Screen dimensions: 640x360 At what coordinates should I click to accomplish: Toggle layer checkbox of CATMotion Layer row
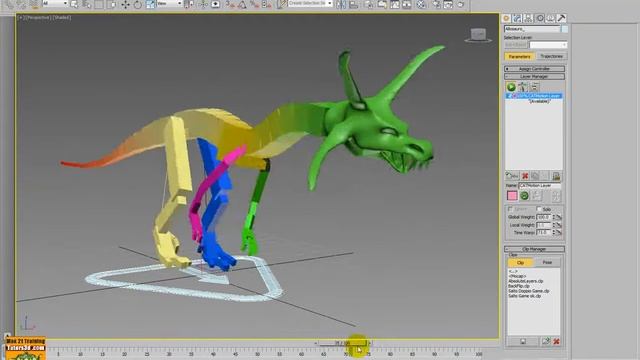click(509, 96)
